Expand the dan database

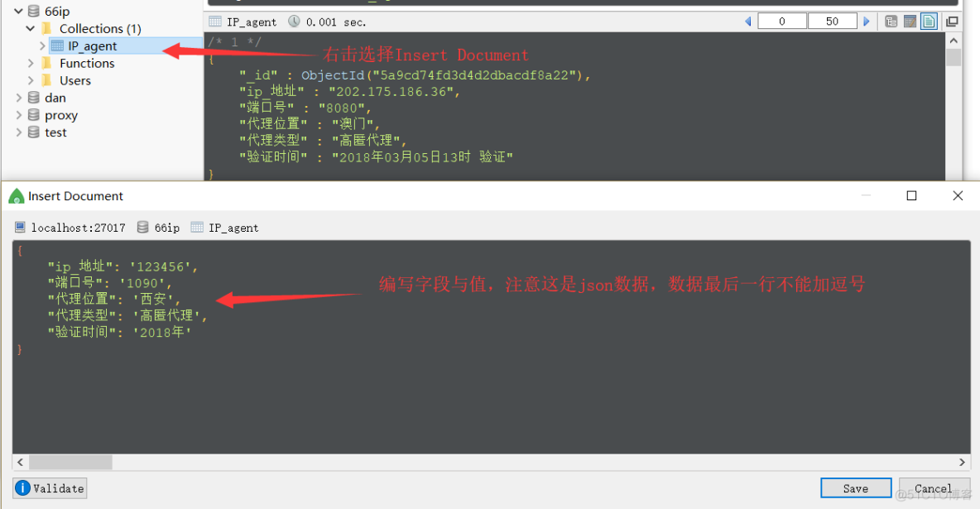click(18, 98)
